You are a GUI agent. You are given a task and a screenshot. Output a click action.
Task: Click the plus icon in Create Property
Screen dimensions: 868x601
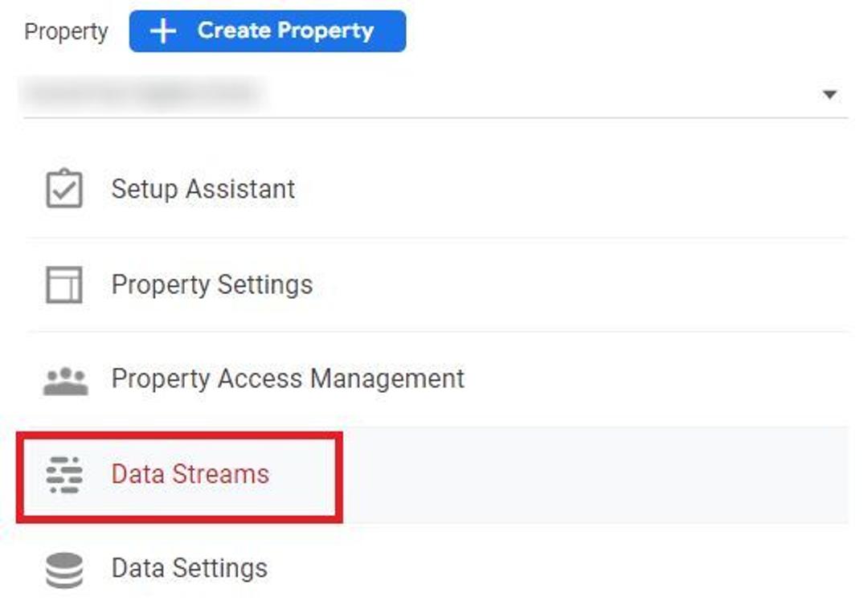click(162, 31)
